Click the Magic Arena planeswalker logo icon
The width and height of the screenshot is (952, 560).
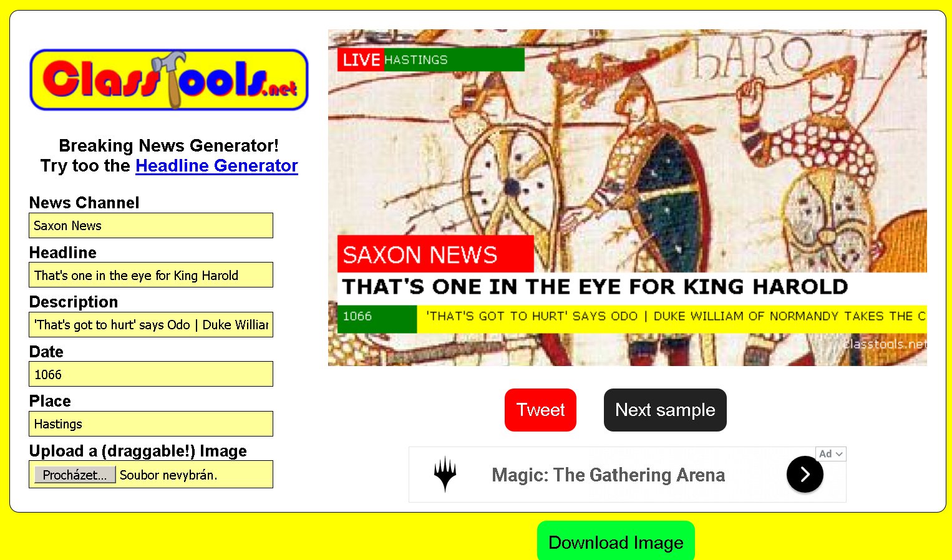point(445,475)
